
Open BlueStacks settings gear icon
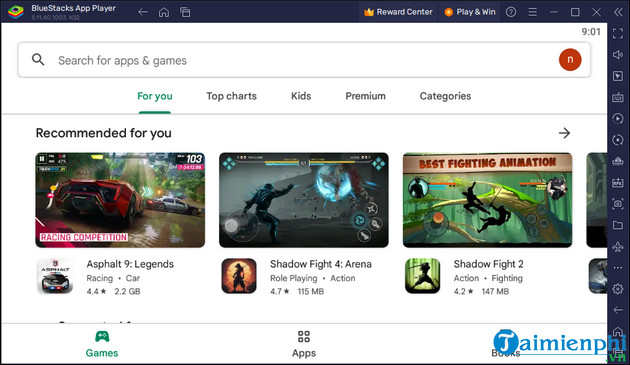pyautogui.click(x=618, y=289)
